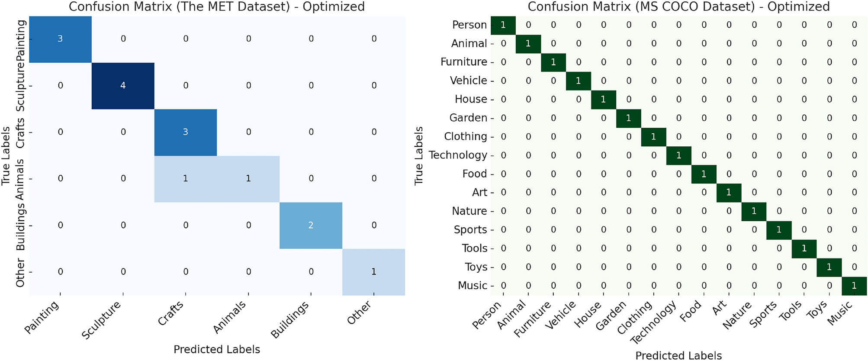Click Animals row, Crafts column cell showing 1
Screen dimensions: 868x361
coord(186,179)
